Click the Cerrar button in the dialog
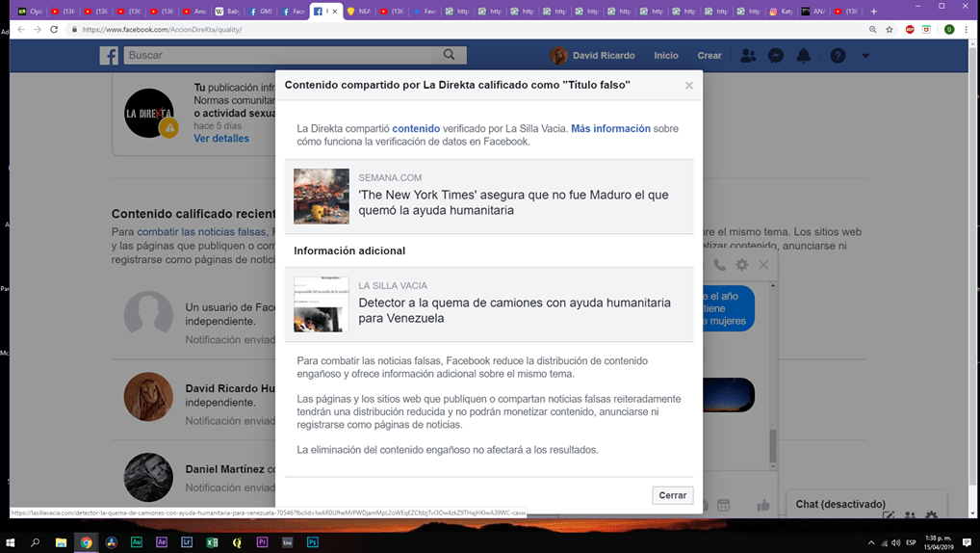Viewport: 980px width, 553px height. (x=673, y=495)
